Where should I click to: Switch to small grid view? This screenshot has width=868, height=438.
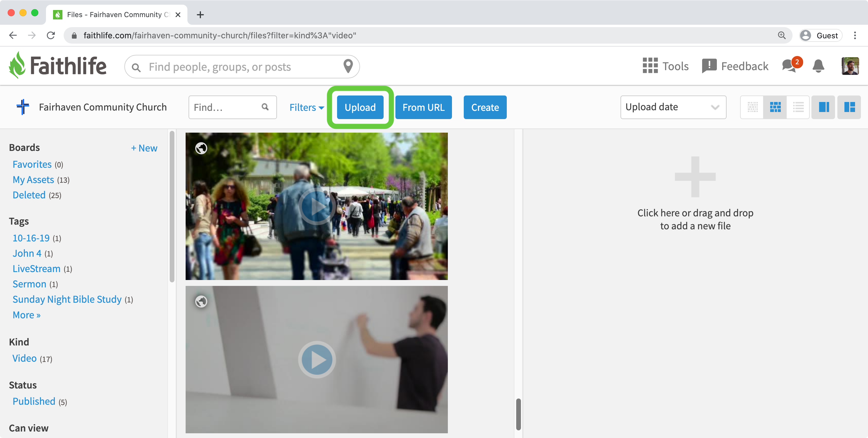pos(753,107)
